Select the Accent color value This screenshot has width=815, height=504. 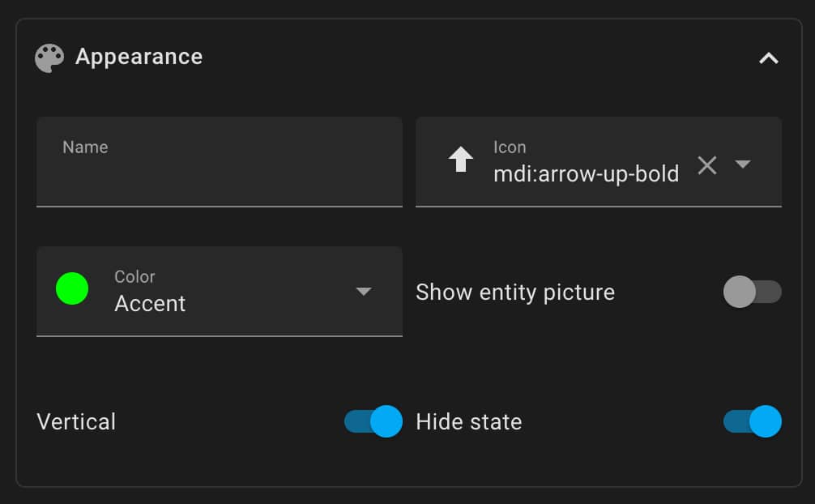click(x=150, y=304)
